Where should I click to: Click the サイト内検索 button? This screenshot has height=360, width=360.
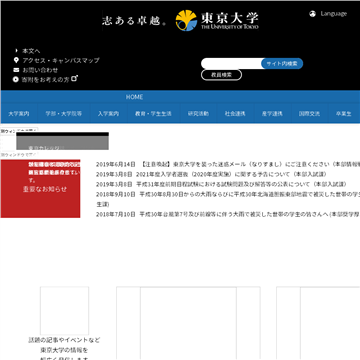click(x=282, y=64)
